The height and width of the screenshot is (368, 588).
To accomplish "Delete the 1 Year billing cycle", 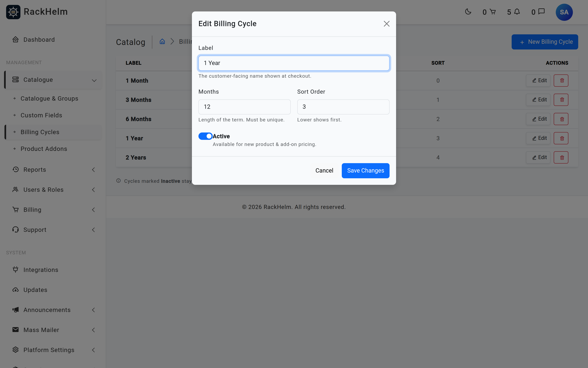I will pyautogui.click(x=561, y=138).
